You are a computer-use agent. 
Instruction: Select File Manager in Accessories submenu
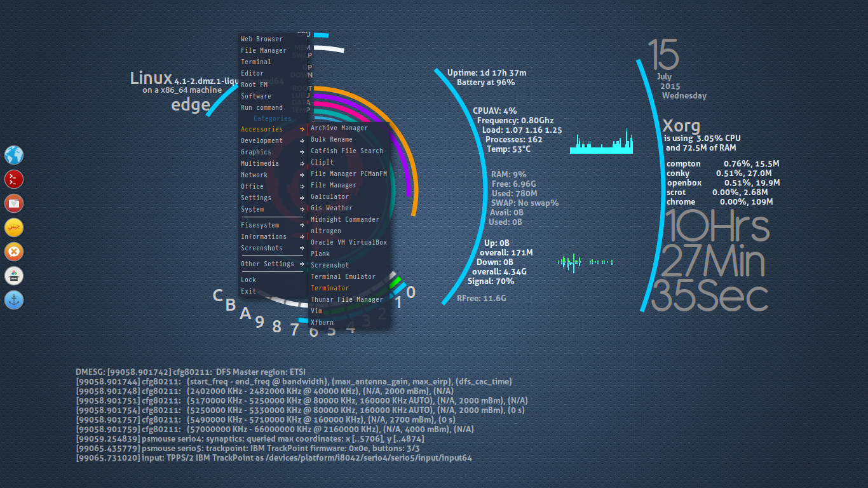tap(349, 185)
